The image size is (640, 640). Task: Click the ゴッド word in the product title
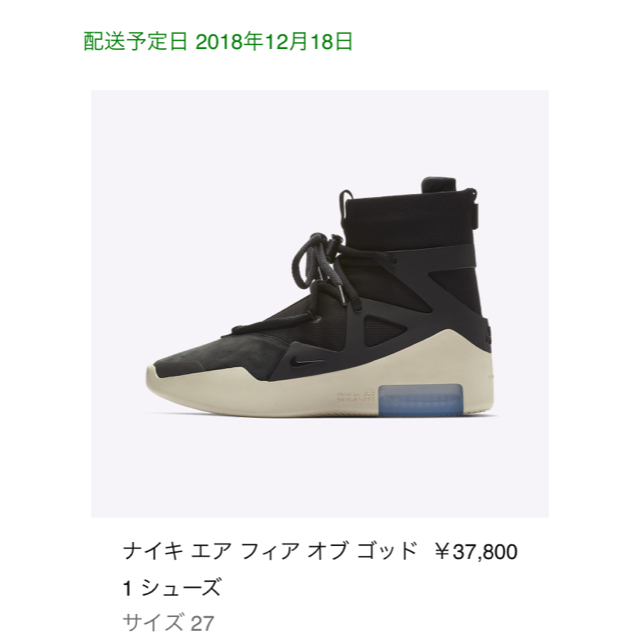click(x=387, y=551)
